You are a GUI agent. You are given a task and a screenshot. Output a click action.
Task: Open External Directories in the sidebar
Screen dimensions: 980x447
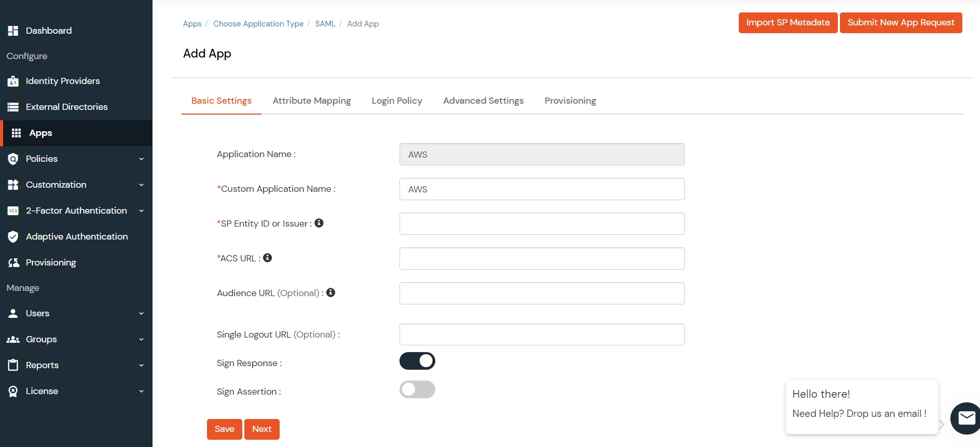(76, 107)
